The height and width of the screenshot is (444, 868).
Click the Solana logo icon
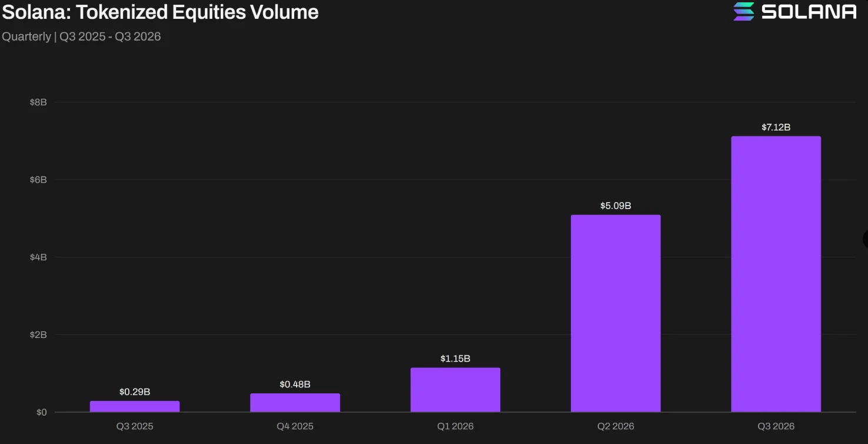(744, 11)
